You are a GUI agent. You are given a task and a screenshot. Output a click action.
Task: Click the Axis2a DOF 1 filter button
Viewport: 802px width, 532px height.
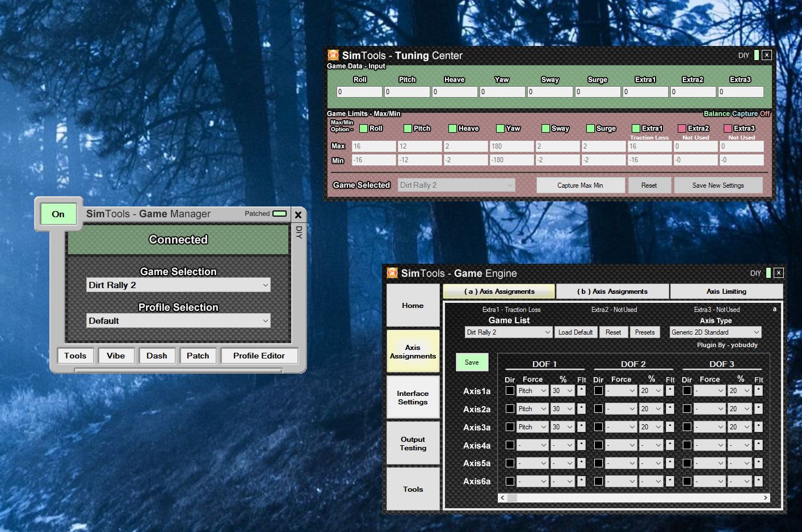pos(581,409)
